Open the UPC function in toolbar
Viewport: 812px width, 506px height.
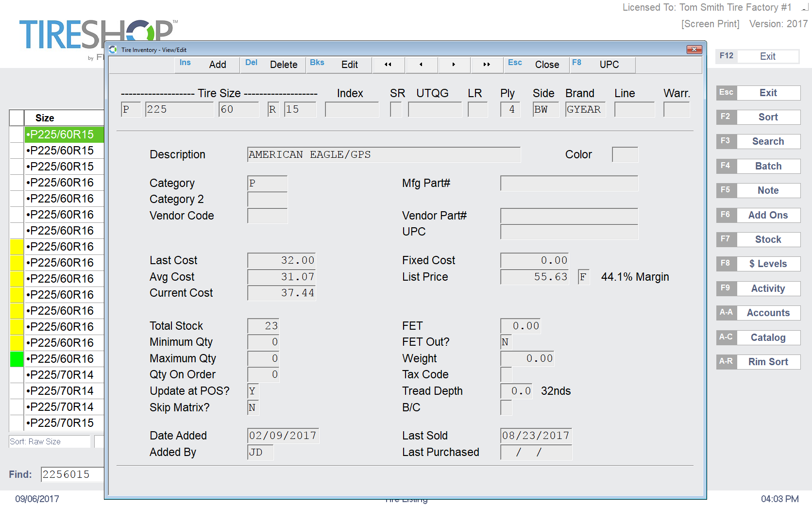tap(602, 65)
